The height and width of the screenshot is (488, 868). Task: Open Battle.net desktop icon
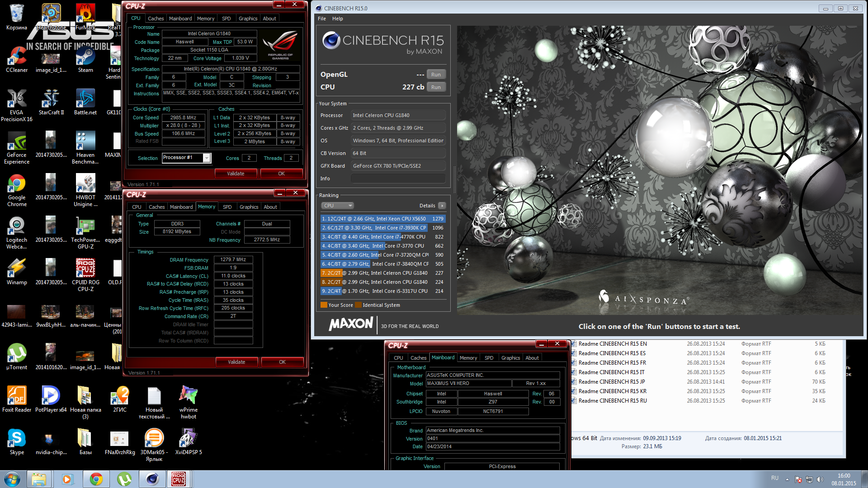point(85,102)
